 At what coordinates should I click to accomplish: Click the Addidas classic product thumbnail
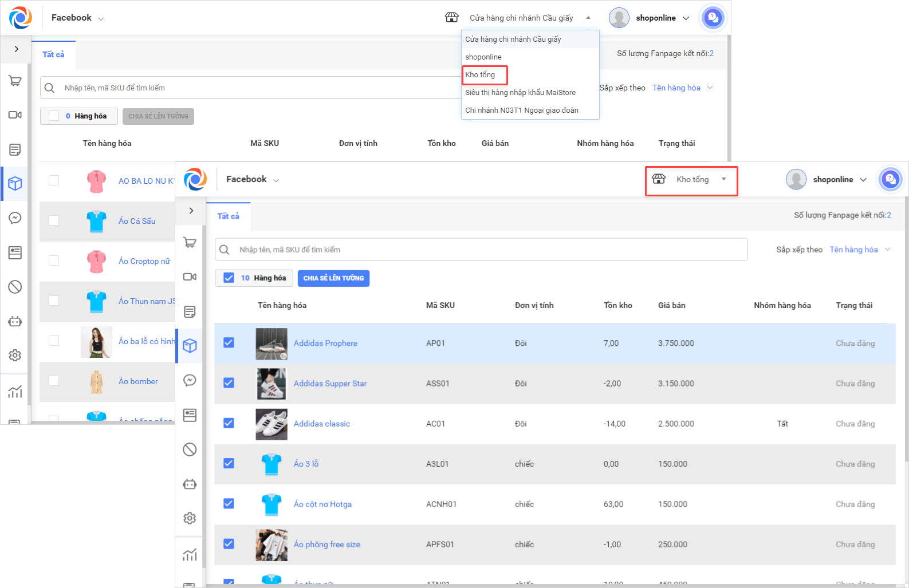[x=271, y=424]
